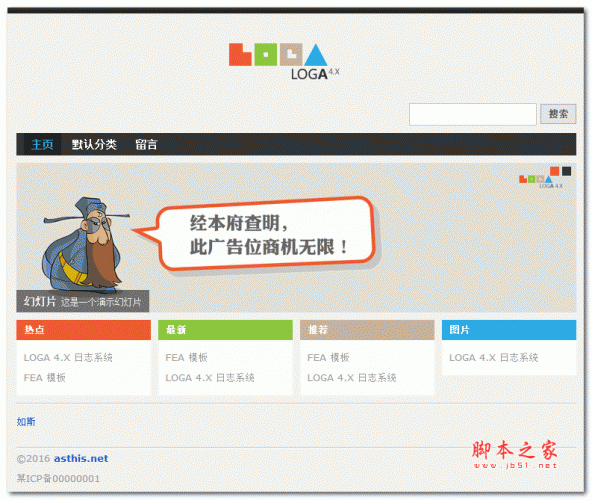Open LOGA 4.X 日志系统 under 推荐
The image size is (592, 500).
[x=352, y=377]
